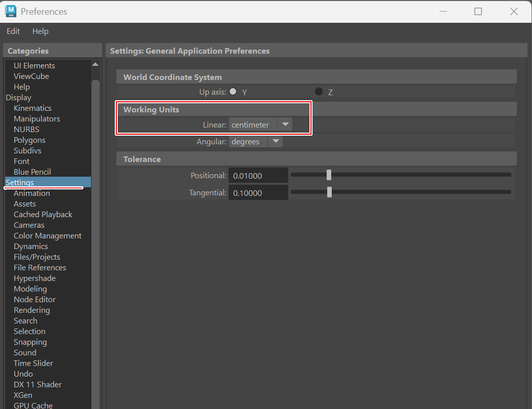The width and height of the screenshot is (532, 409).
Task: Expand the Working Units section header
Action: (x=152, y=109)
